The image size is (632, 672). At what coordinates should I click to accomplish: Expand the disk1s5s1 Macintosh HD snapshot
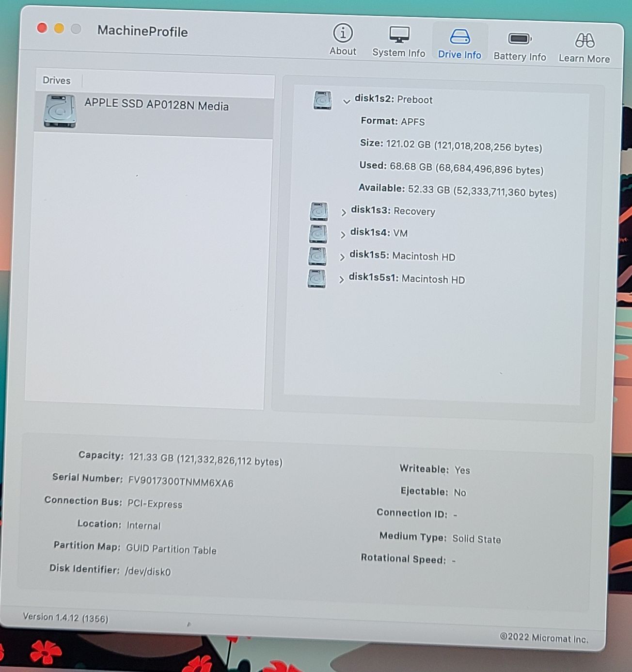(341, 280)
